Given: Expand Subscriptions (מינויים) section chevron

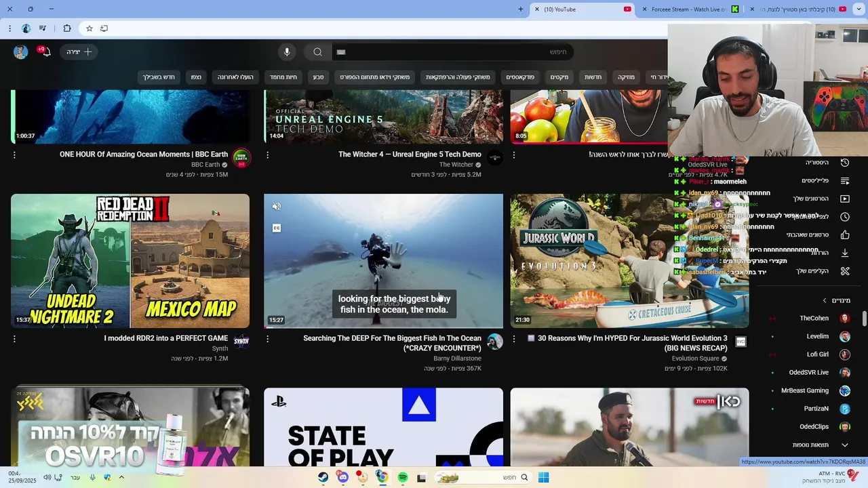Looking at the screenshot, I should tap(825, 300).
